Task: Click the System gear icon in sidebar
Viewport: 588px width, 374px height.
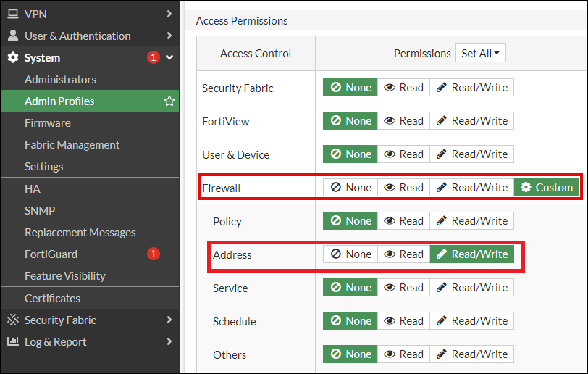Action: 12,58
